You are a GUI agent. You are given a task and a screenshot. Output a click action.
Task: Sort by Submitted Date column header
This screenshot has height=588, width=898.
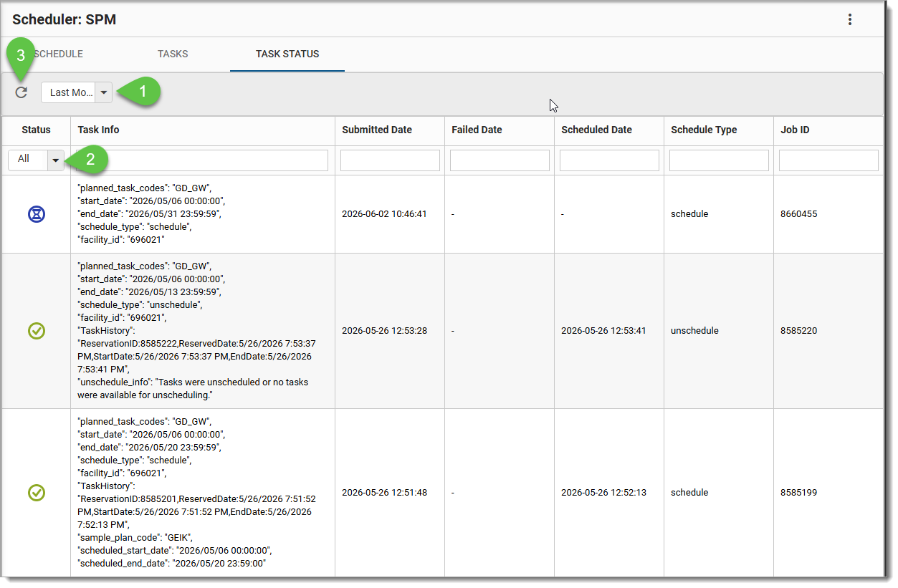377,130
